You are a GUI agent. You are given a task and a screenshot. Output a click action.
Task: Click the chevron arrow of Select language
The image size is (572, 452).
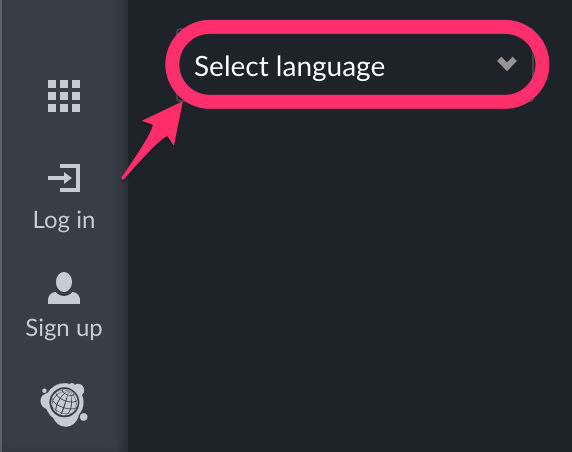point(507,64)
